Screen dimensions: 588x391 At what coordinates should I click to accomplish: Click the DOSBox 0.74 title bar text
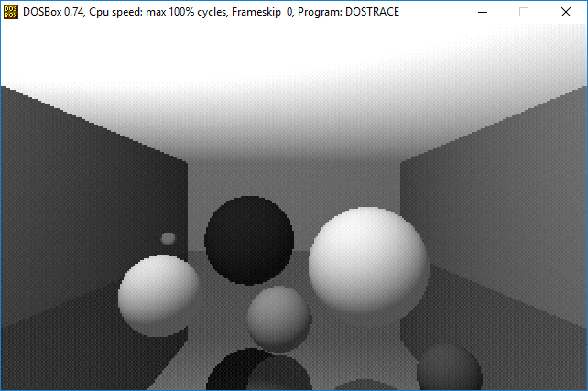tap(212, 12)
